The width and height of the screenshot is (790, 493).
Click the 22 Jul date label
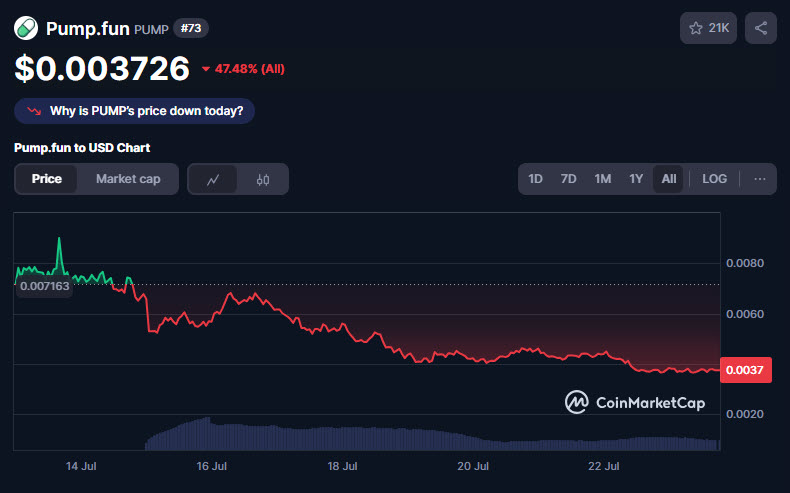click(604, 466)
